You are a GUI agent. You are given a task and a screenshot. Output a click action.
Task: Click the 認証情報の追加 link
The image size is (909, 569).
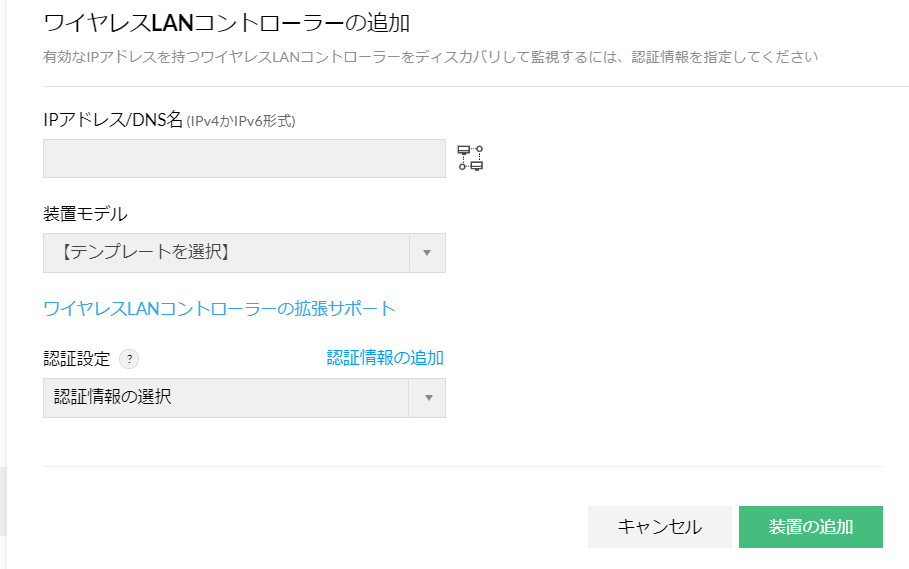[x=385, y=358]
